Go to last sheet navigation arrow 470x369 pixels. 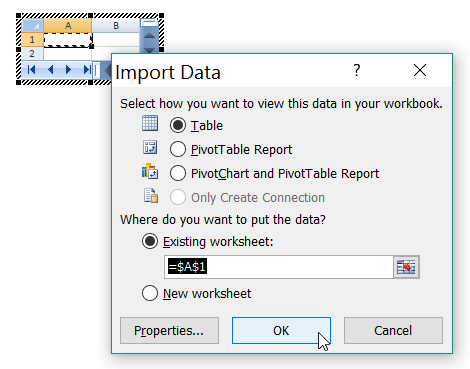(x=87, y=70)
